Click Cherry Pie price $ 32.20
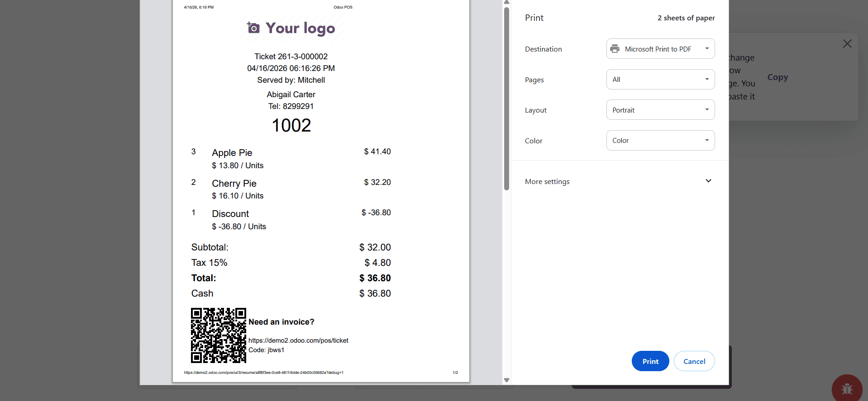This screenshot has height=401, width=868. point(377,182)
